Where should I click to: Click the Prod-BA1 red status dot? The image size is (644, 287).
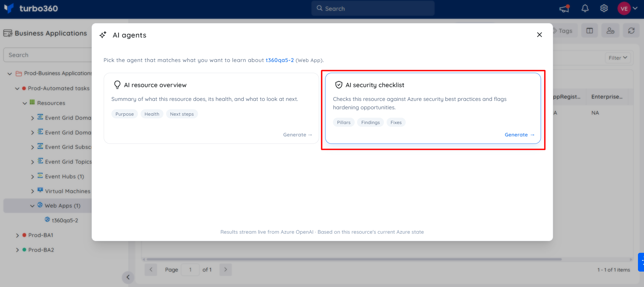click(24, 235)
